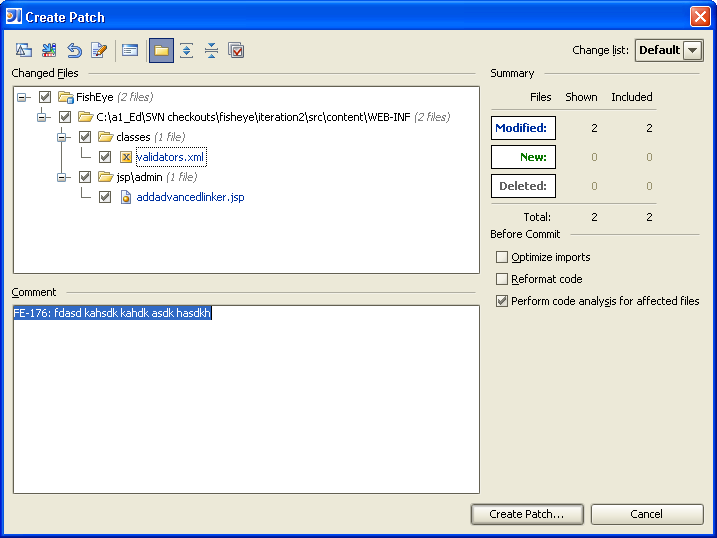Click the Expand All toolbar icon
717x538 pixels.
(x=187, y=50)
